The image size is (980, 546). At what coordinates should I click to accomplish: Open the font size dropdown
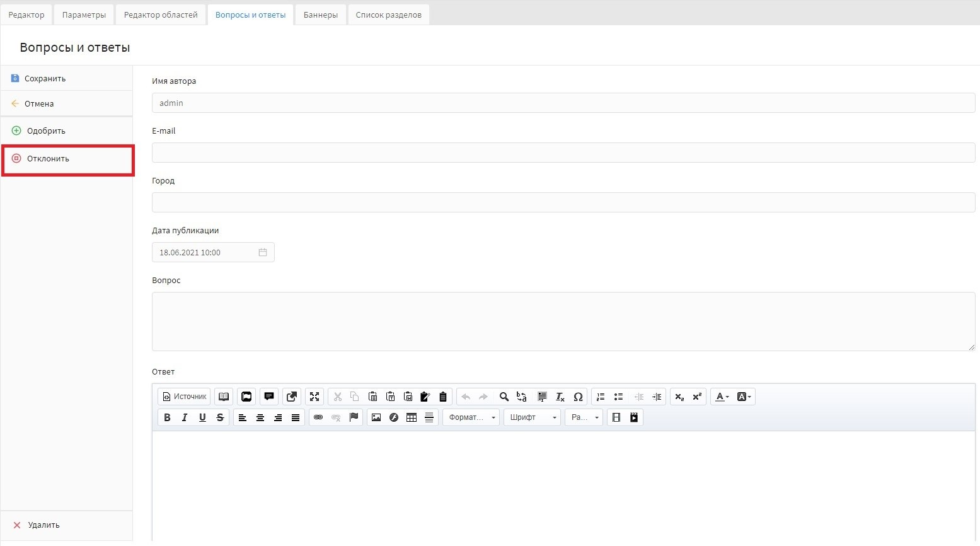584,417
